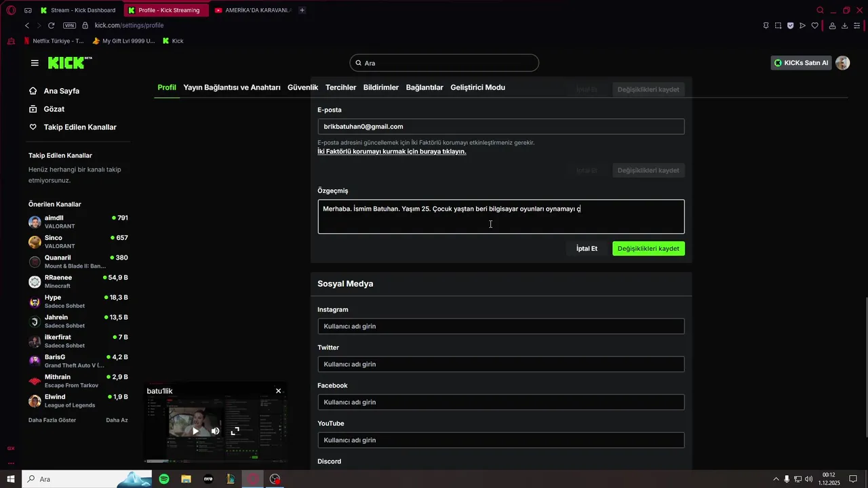Click Daha Fazla Göster

[52, 420]
